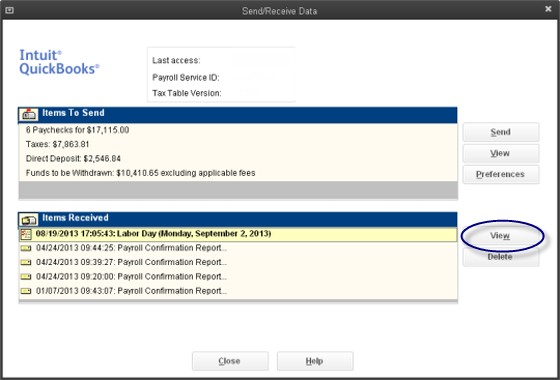The height and width of the screenshot is (380, 560).
Task: Click envelope icon for 01/07/2013 report
Action: click(x=26, y=291)
